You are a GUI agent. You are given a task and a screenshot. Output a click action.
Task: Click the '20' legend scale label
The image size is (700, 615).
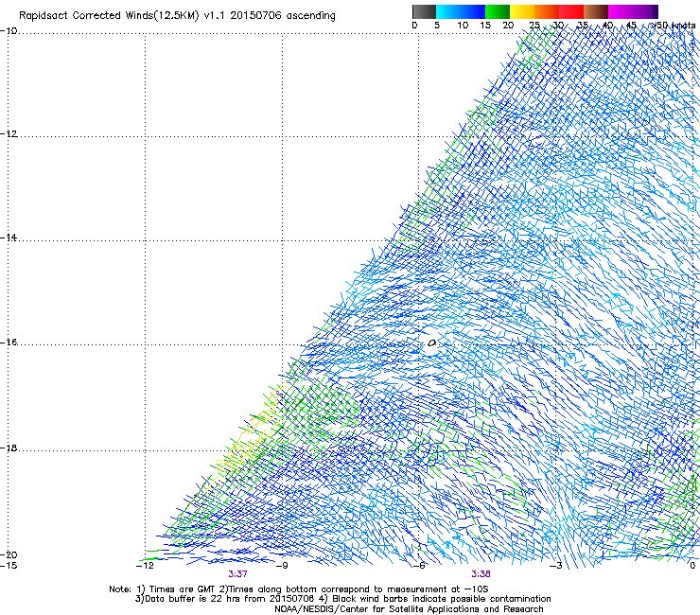coord(508,26)
